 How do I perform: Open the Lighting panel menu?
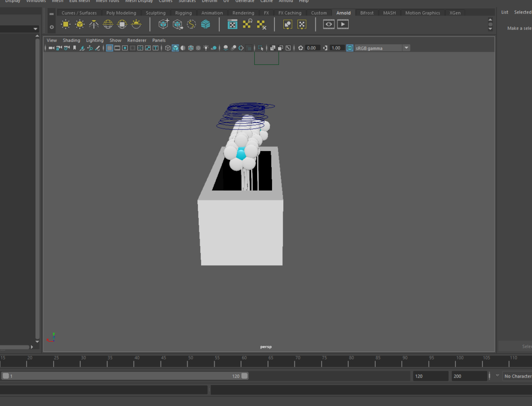pos(95,41)
